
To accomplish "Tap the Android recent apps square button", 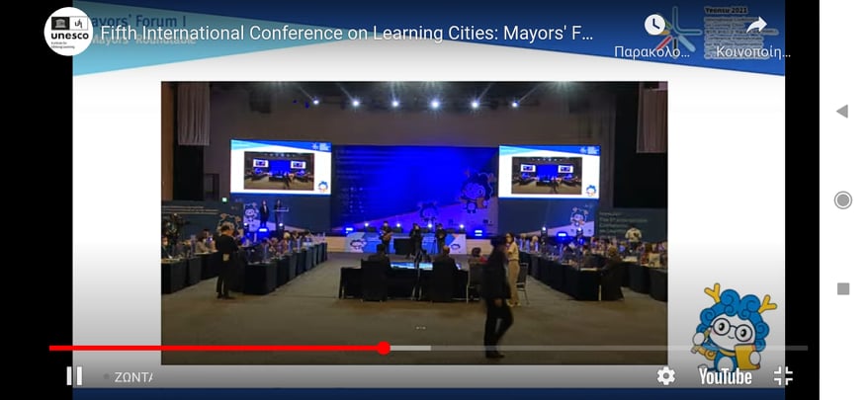I will 842,288.
